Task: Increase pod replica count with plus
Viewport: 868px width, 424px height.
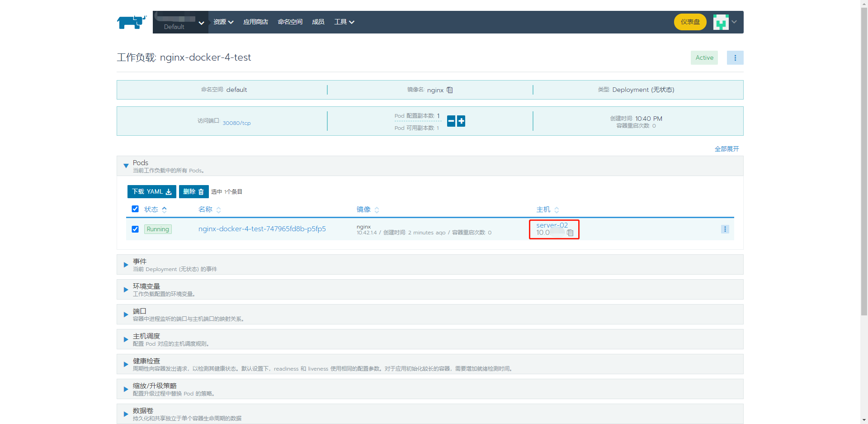Action: (461, 121)
